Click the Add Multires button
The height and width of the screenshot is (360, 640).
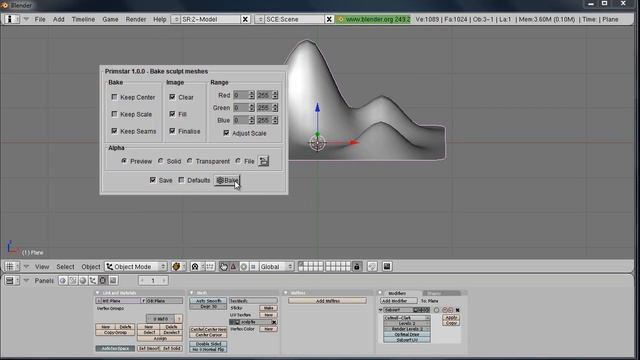(x=327, y=301)
